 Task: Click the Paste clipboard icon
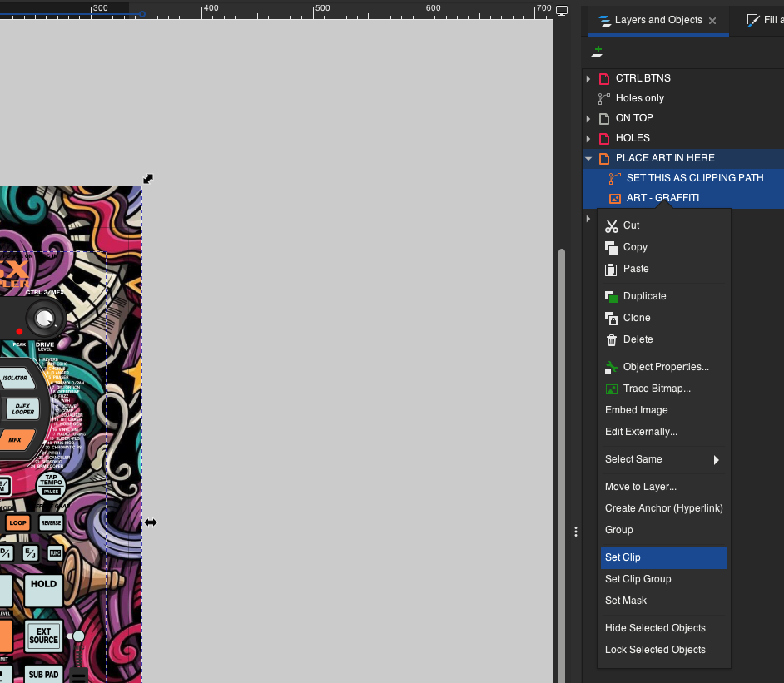tap(612, 269)
